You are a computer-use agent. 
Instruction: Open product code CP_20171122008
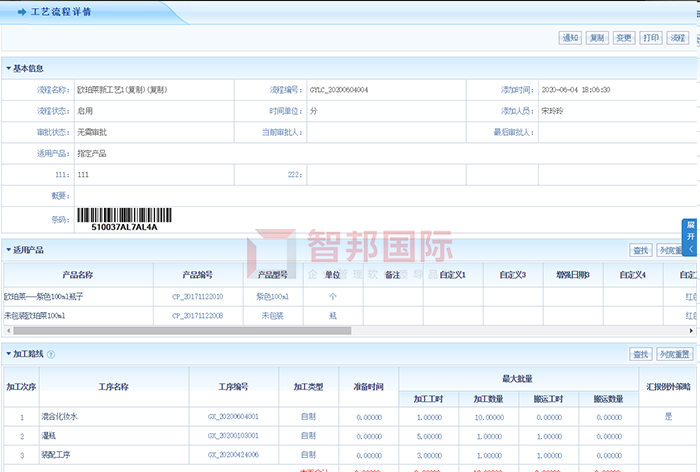[x=197, y=316]
